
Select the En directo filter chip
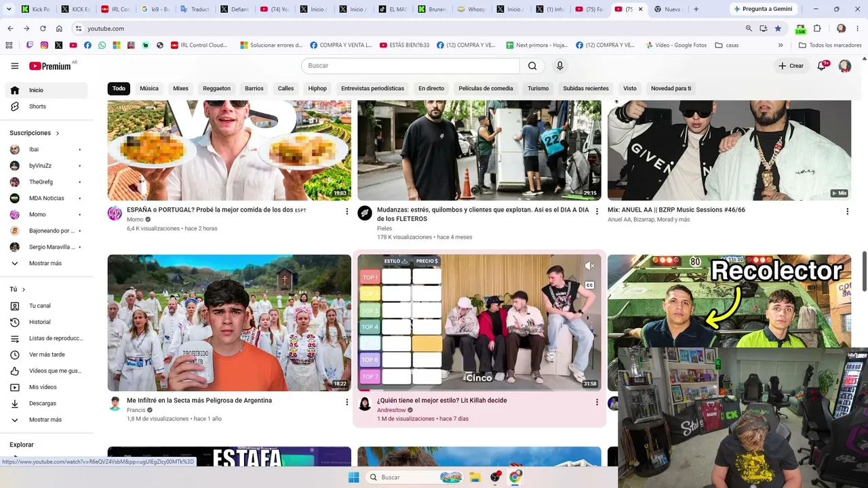pos(431,88)
